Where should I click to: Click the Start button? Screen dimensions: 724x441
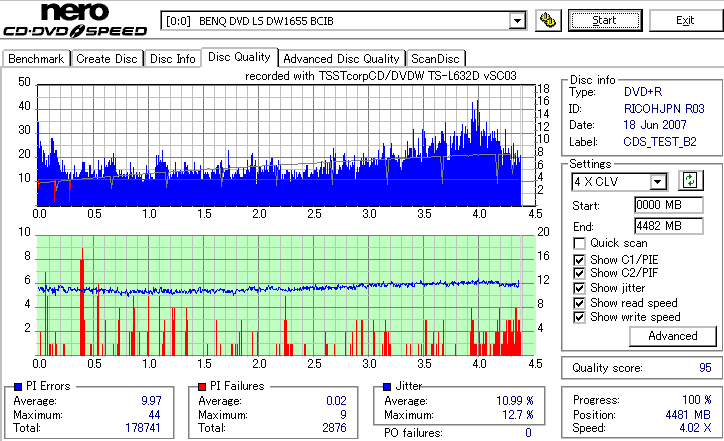605,20
